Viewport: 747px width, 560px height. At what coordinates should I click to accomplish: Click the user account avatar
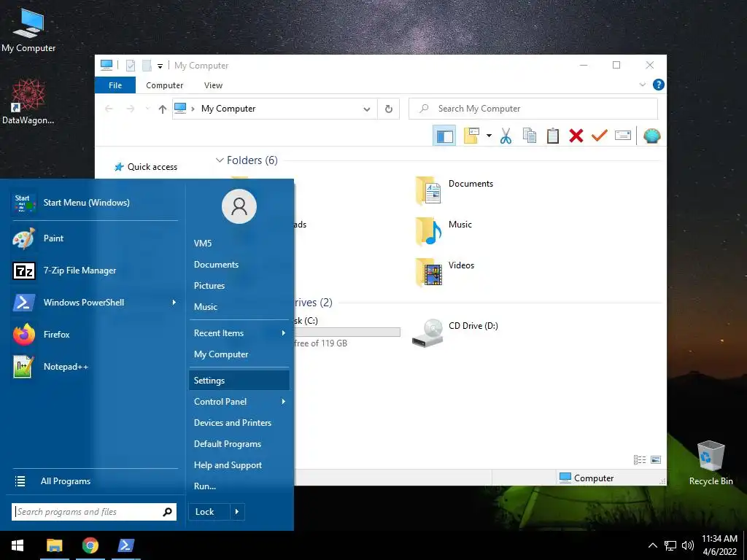coord(239,206)
